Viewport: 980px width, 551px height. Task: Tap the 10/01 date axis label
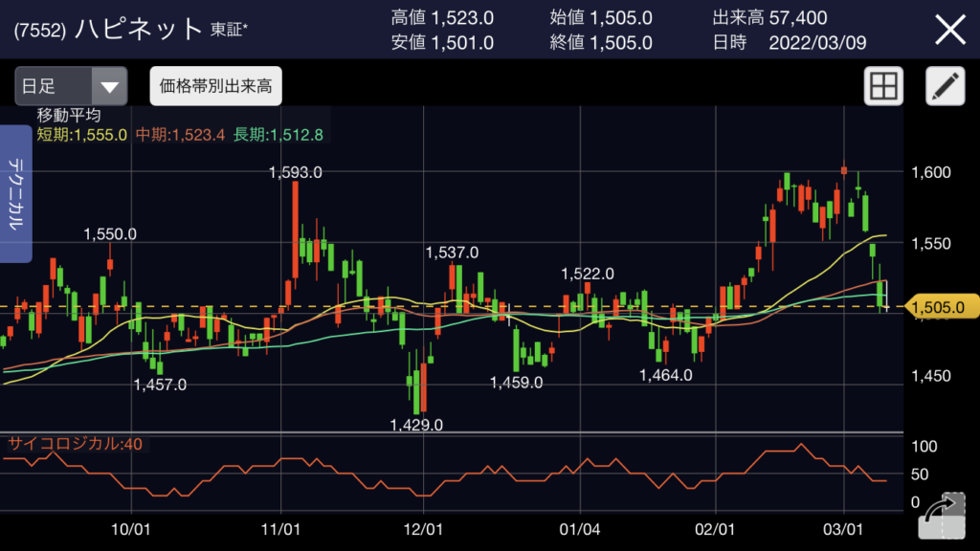coord(130,530)
